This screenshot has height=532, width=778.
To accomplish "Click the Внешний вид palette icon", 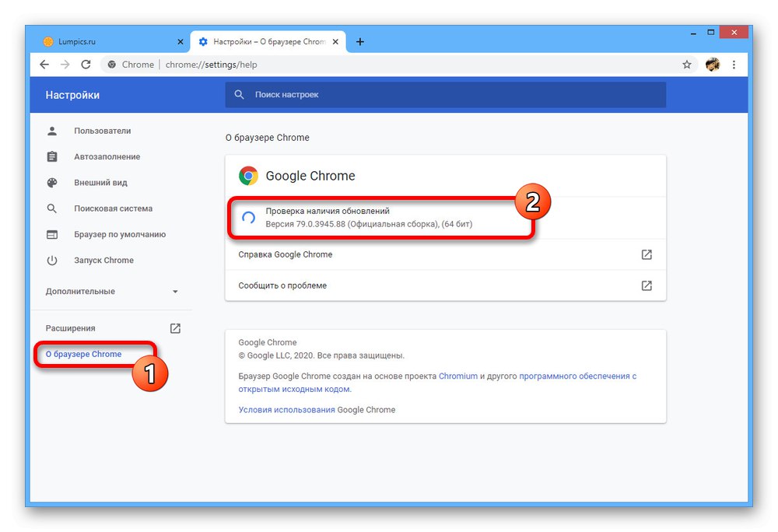I will (x=52, y=183).
